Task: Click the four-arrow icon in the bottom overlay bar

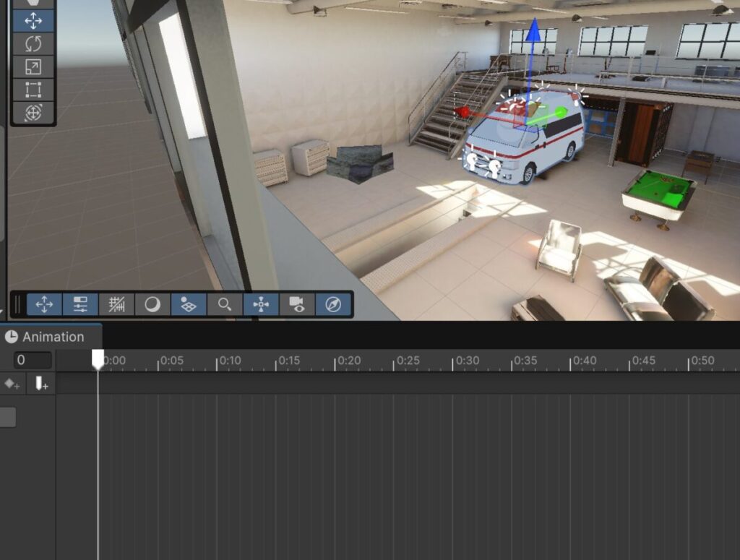Action: point(44,304)
